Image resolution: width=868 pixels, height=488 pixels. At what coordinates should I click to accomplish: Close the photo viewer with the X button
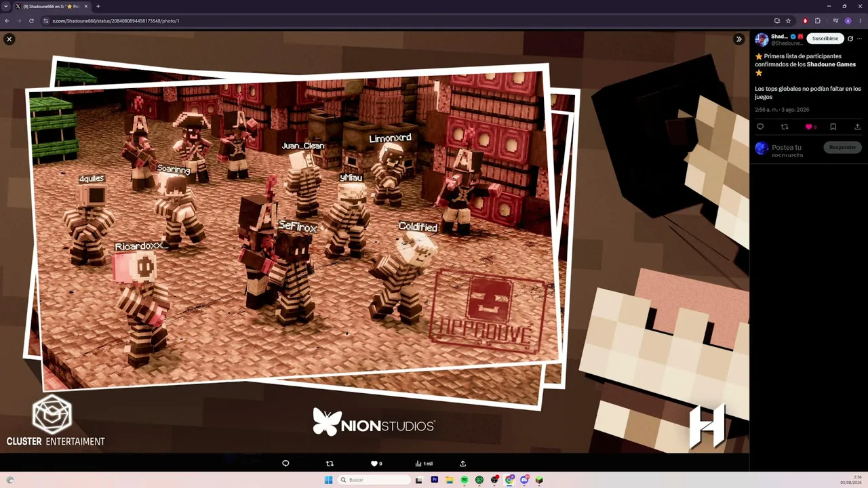[x=9, y=39]
